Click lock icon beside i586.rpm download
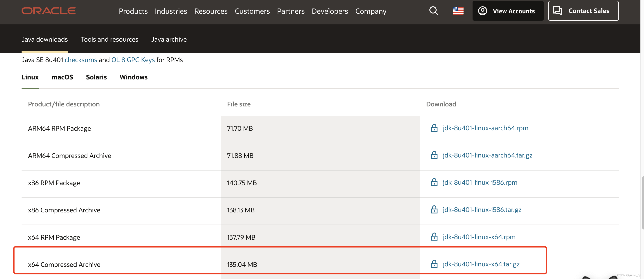Viewport: 644px width, 279px height. coord(434,182)
